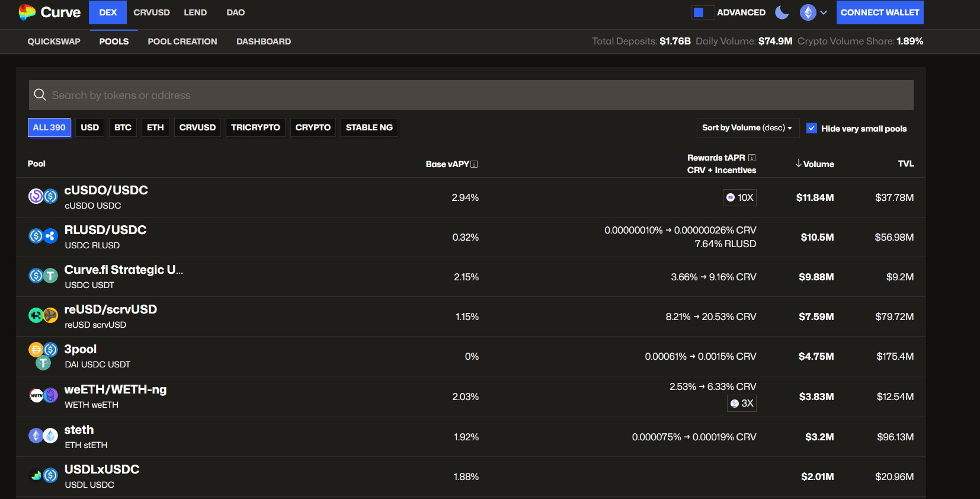Click Curve.fi Strategic pool token icons

(x=43, y=276)
